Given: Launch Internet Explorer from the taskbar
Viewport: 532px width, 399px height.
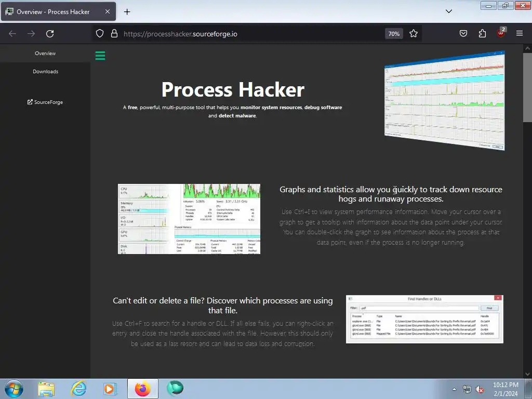Looking at the screenshot, I should (x=78, y=389).
